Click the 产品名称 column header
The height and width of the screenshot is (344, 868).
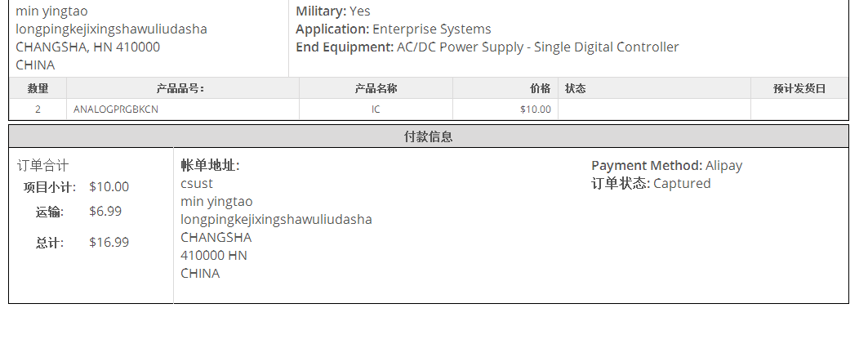pos(376,88)
